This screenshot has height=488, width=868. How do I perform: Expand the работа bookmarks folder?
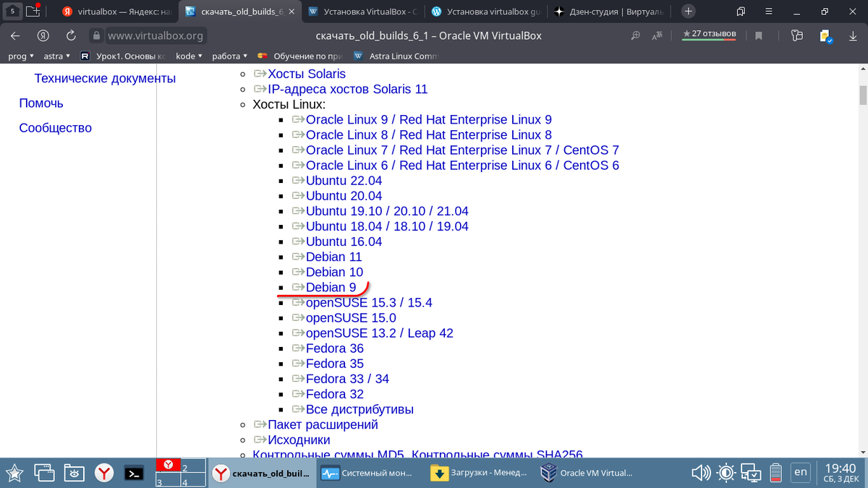tap(230, 56)
